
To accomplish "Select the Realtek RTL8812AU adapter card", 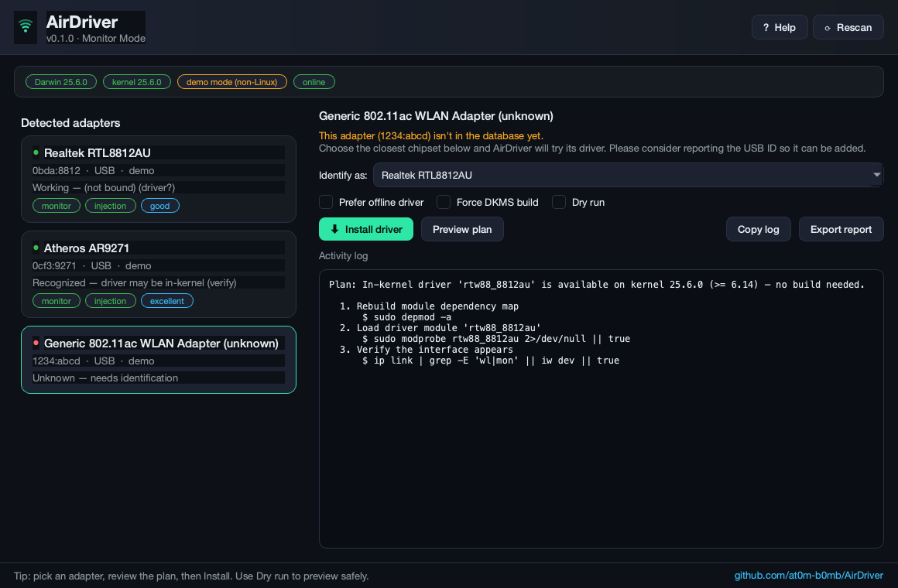I will pos(159,179).
